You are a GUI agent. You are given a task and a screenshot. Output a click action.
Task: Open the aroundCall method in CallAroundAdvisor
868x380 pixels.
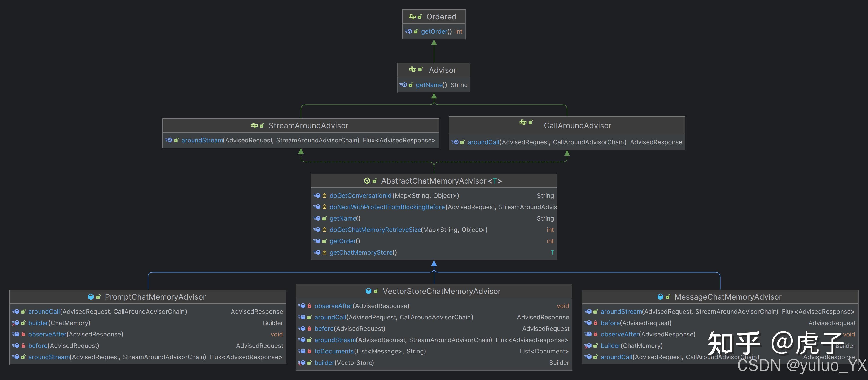483,142
